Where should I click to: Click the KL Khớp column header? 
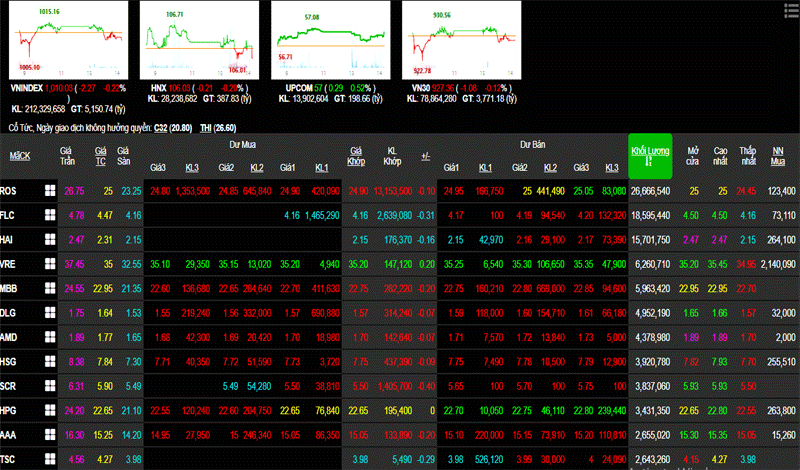tap(392, 156)
